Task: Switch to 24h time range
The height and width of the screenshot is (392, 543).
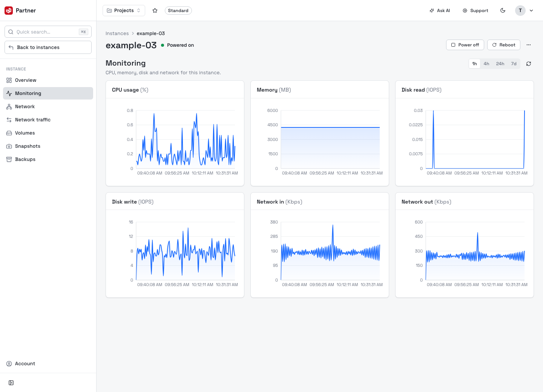Action: pos(500,64)
